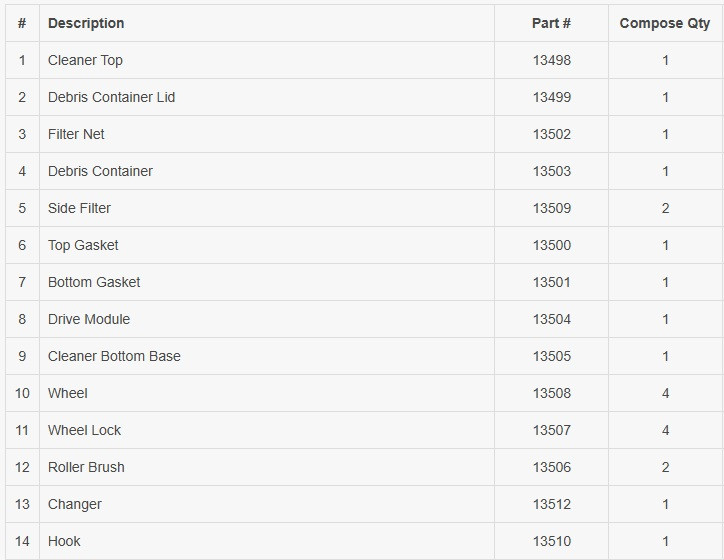Click the Cleaner Bottom Base description
Screen dimensions: 724x560
pos(114,356)
